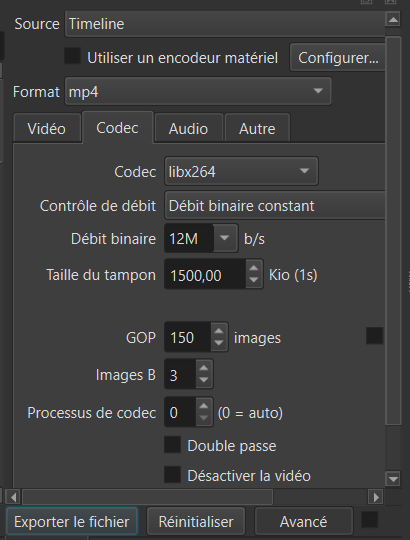Click the horizontal scrollbar thumb
Screen dimensions: 410x540
pyautogui.click(x=147, y=497)
